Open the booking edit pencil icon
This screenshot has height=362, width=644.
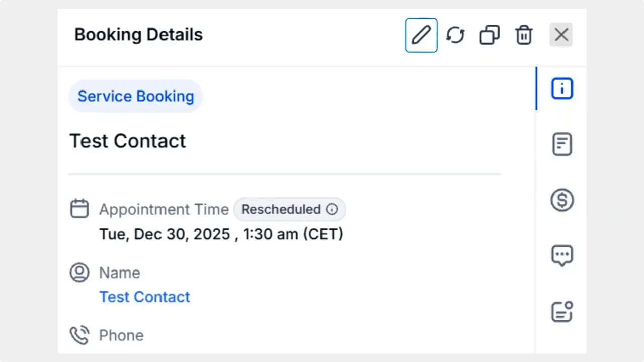click(421, 35)
